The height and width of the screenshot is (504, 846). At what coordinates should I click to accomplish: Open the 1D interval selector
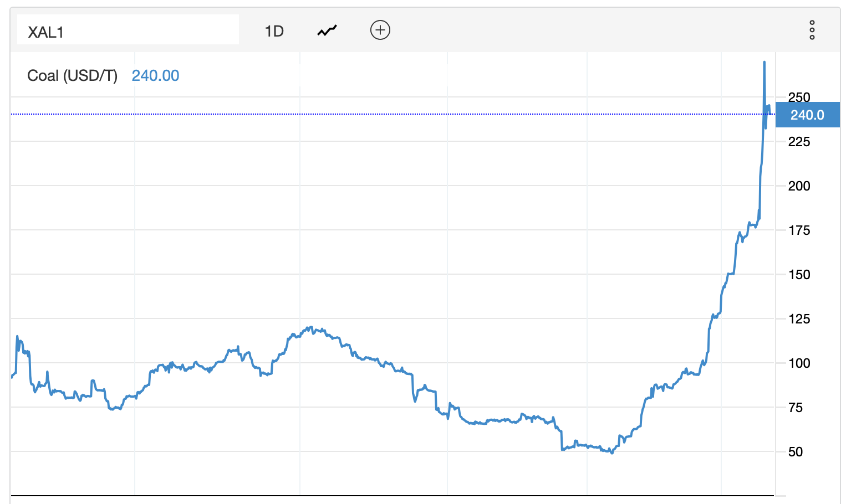(x=274, y=31)
